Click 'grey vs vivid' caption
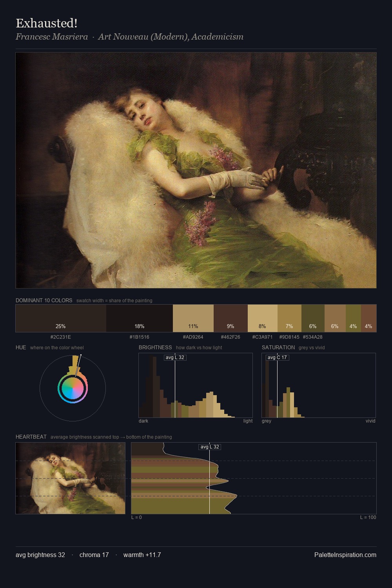The image size is (392, 588). pos(312,348)
